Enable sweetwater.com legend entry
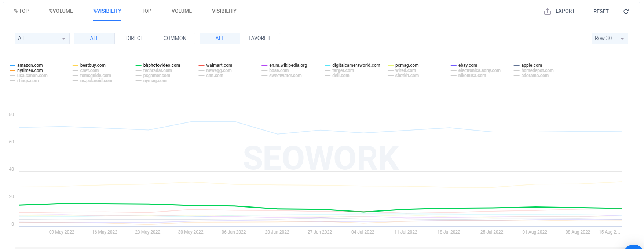The width and height of the screenshot is (644, 249). [282, 76]
